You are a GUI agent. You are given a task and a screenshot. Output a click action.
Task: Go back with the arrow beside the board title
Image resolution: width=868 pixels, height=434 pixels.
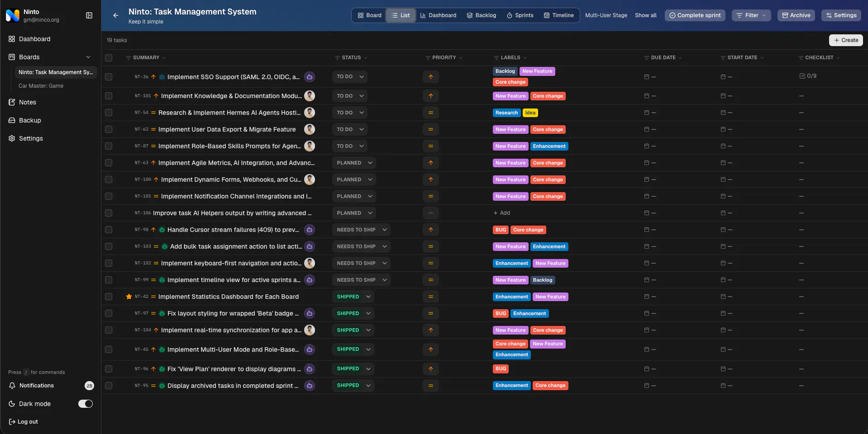116,15
